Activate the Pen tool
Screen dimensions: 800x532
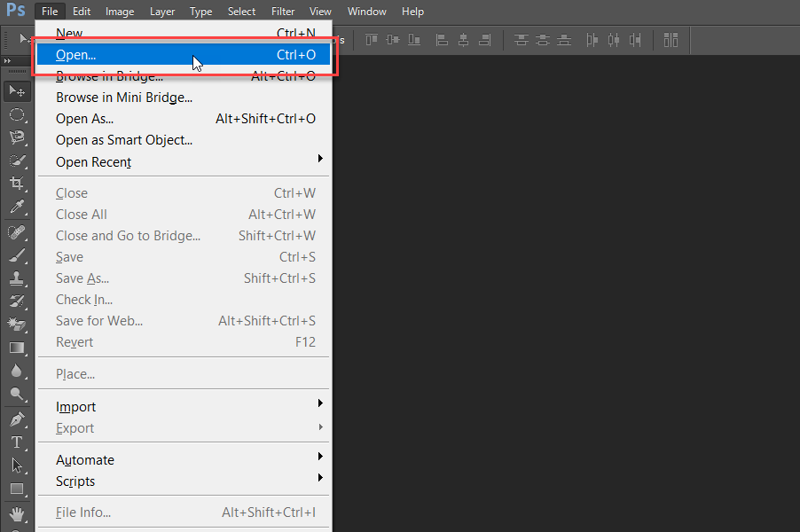pos(17,419)
